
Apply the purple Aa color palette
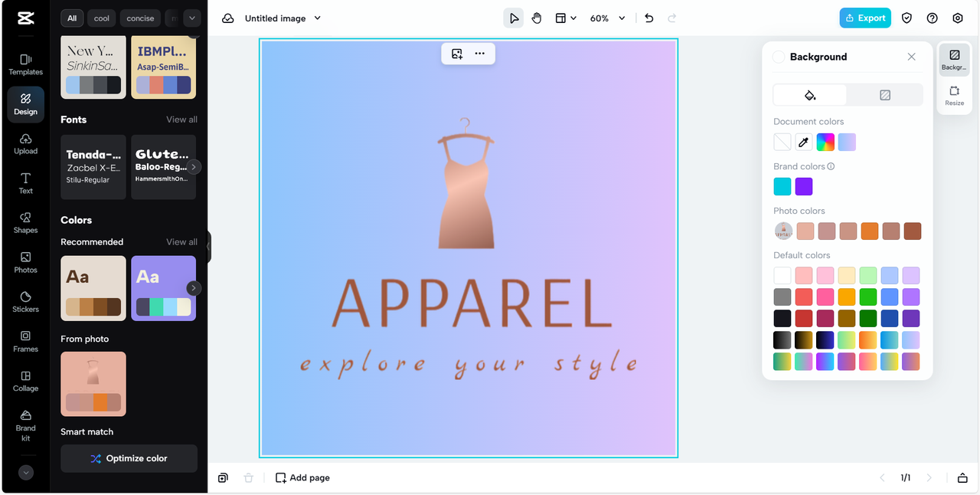click(x=164, y=288)
